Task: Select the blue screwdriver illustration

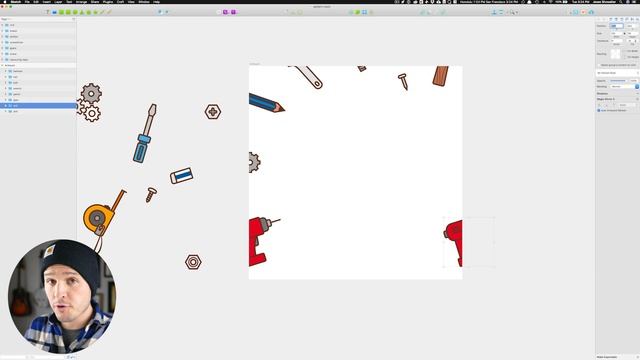Action: (144, 133)
